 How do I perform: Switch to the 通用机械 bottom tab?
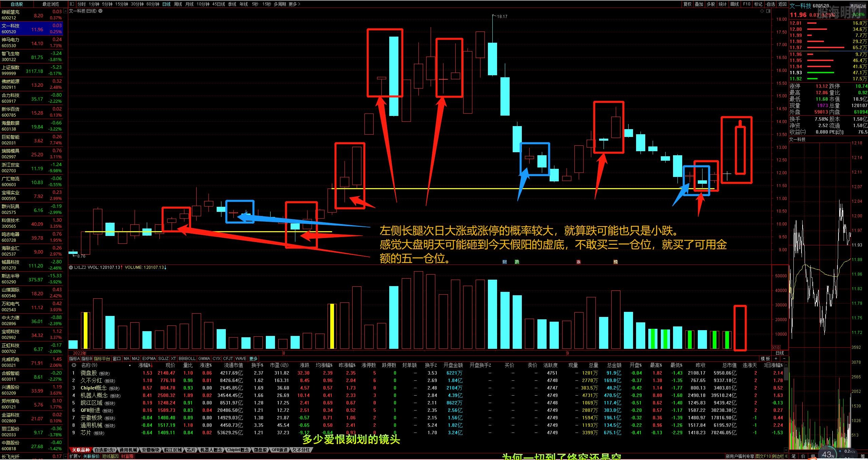128,450
